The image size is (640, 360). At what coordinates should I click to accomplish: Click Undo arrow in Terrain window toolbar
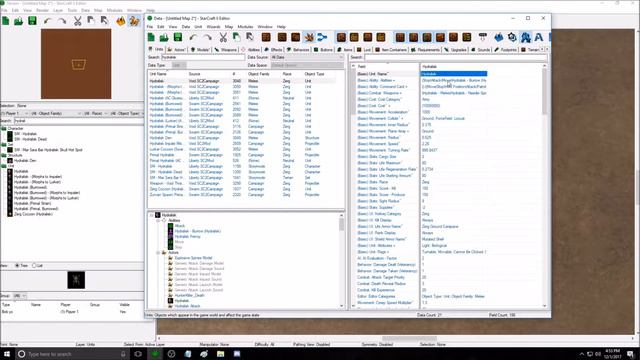point(48,21)
